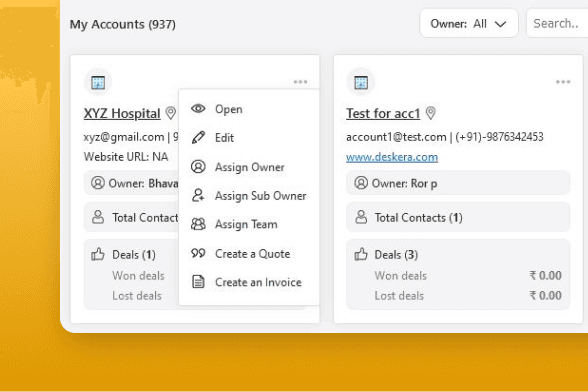Select Assign Owner menu option

(x=249, y=167)
